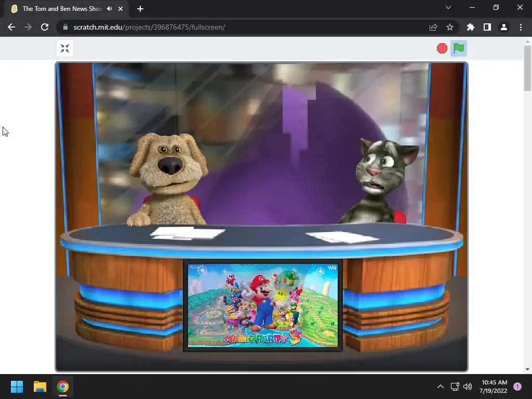
Task: Open File Explorer from the taskbar
Action: (39, 387)
